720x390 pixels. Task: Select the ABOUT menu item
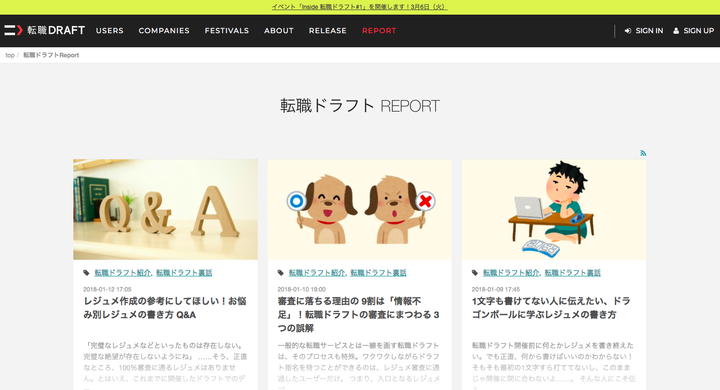(279, 31)
